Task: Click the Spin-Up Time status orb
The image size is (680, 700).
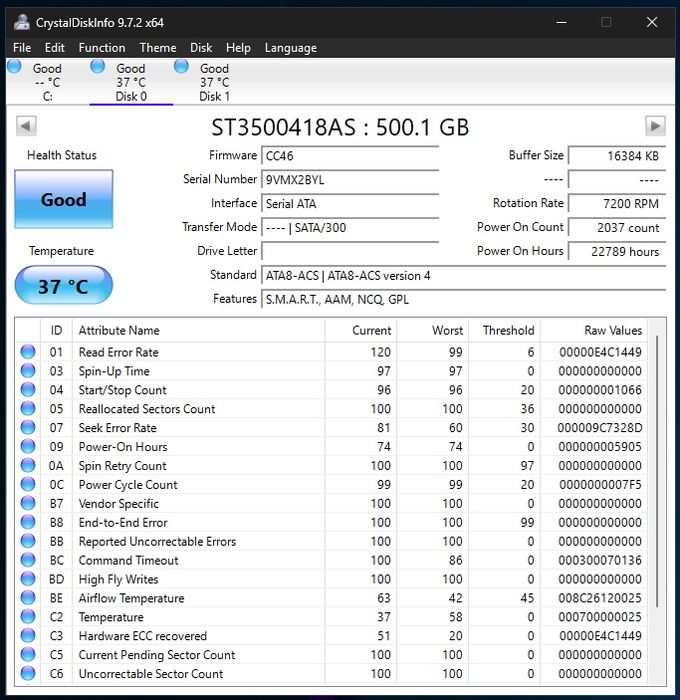Action: (28, 371)
